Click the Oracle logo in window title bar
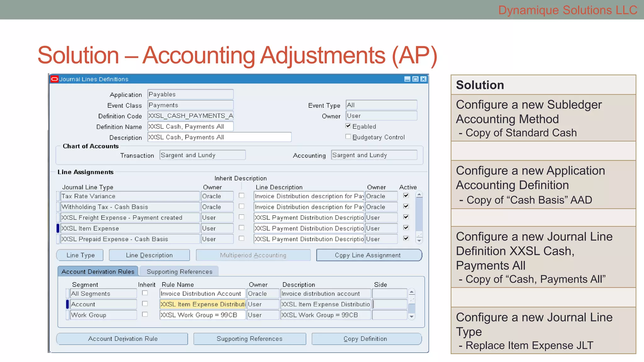644x362 pixels. (54, 79)
